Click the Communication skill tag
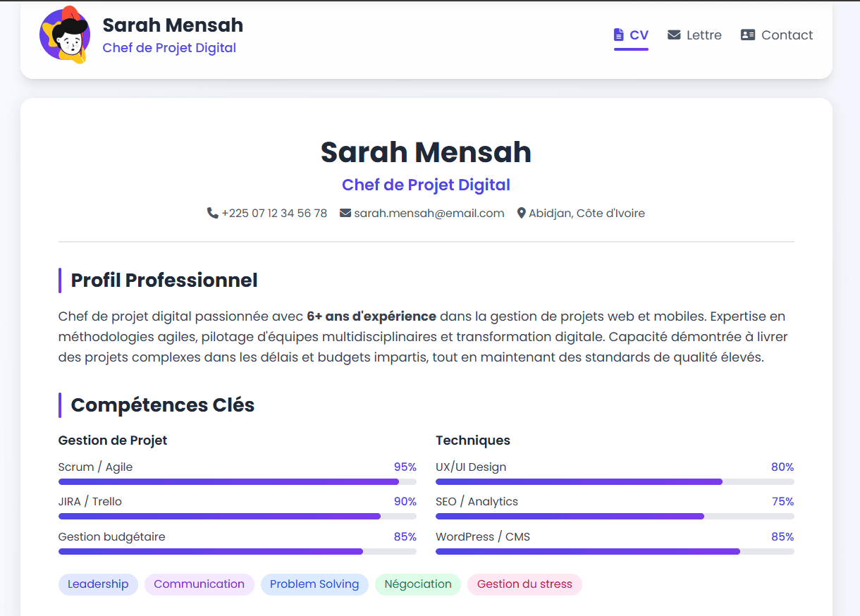This screenshot has width=860, height=616. coord(199,584)
